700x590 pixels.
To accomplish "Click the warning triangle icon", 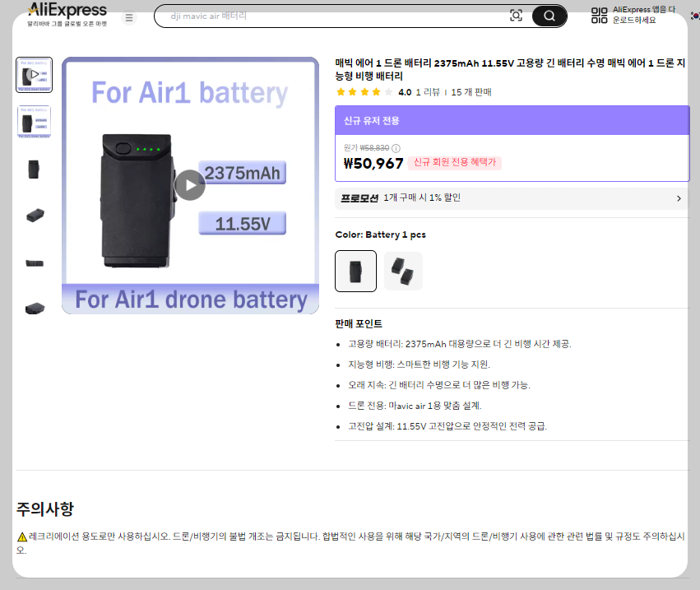I will point(22,537).
